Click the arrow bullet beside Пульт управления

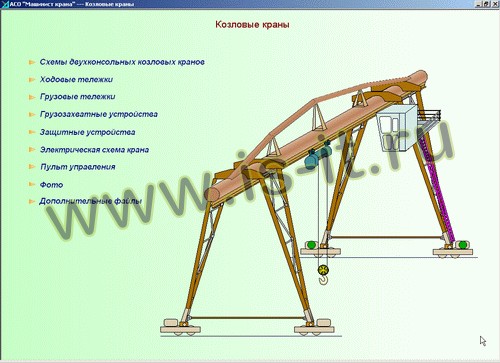(x=32, y=166)
